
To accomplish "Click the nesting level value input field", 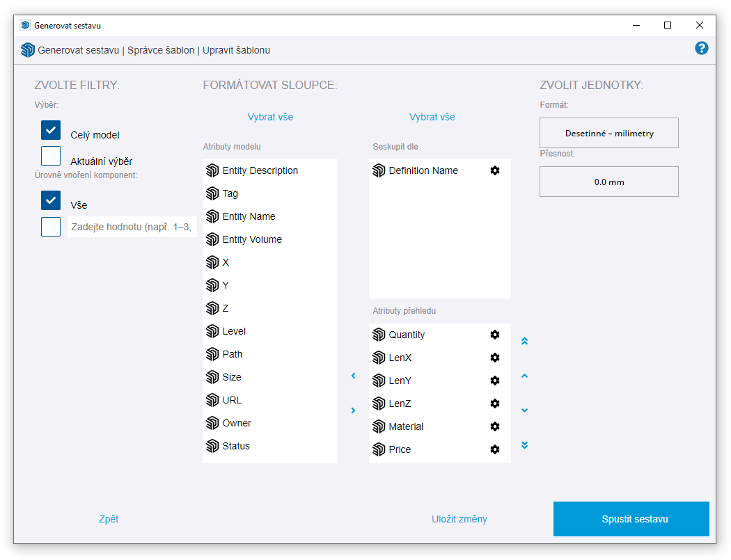I will tap(132, 227).
